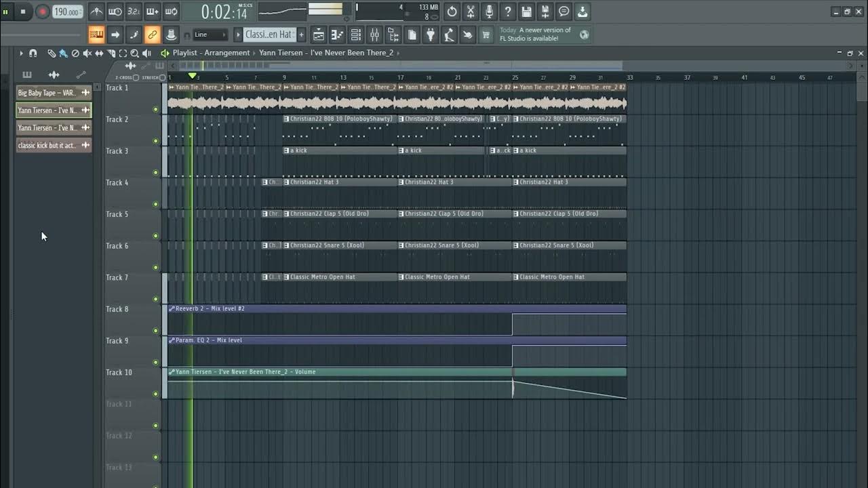The width and height of the screenshot is (868, 488).
Task: Arm recording with the red record button
Action: coord(43,12)
